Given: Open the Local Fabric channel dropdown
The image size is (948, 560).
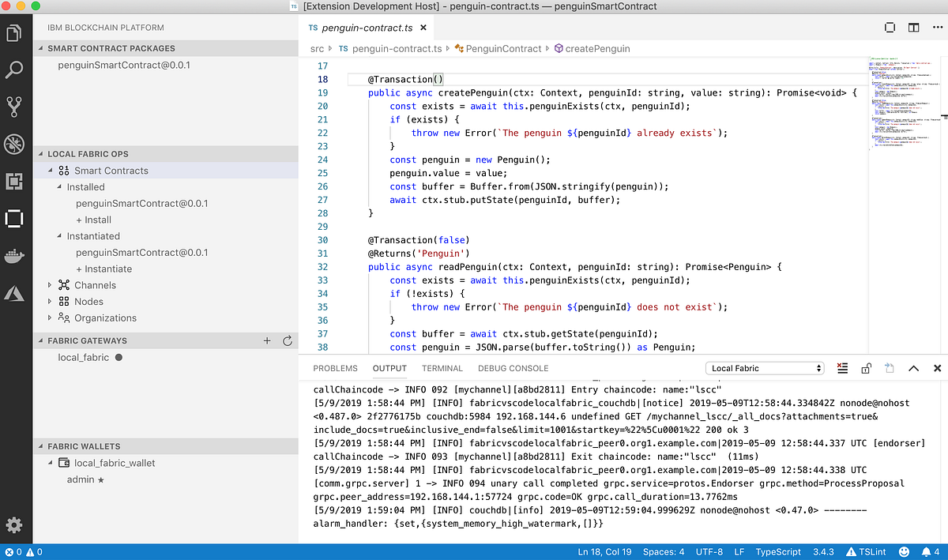Looking at the screenshot, I should click(x=765, y=367).
